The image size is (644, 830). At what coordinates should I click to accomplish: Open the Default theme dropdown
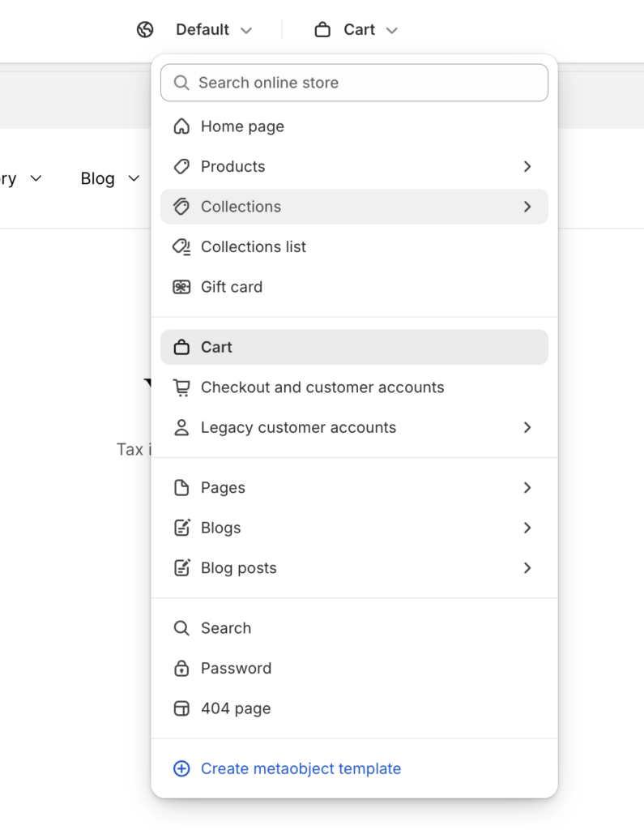click(214, 30)
